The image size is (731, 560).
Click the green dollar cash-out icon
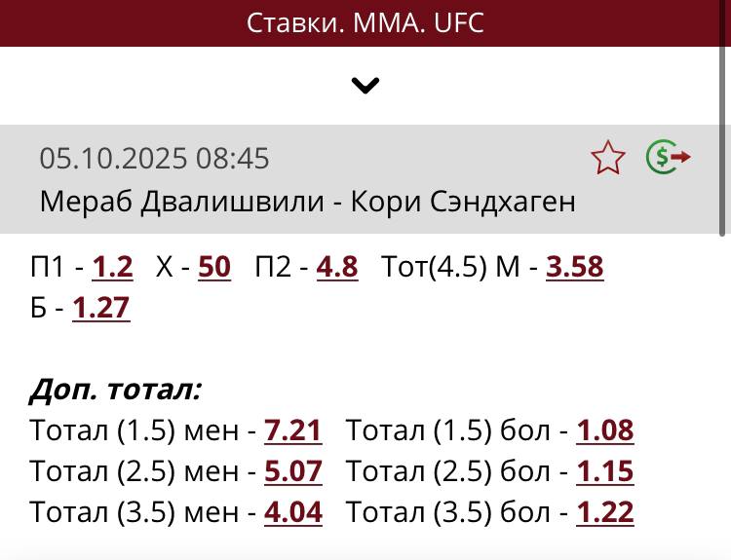click(668, 157)
